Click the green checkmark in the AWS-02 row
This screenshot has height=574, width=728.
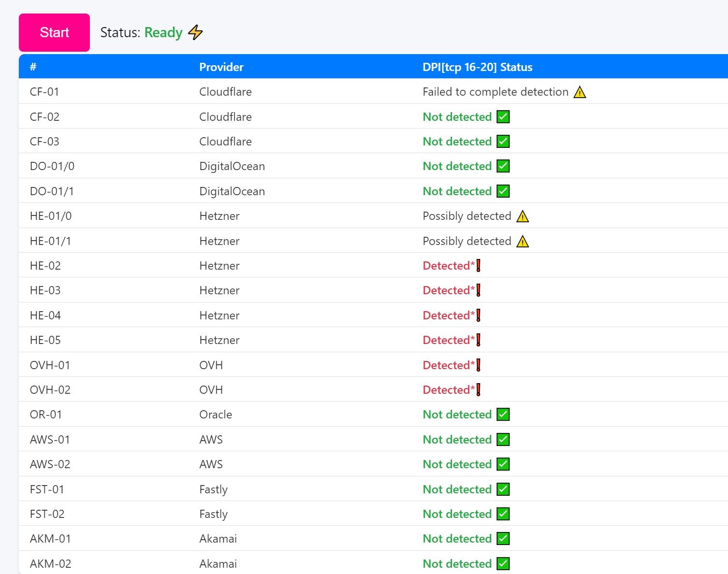[x=503, y=464]
